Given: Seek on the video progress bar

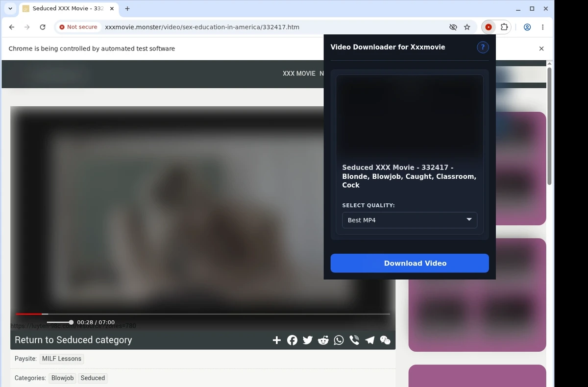Looking at the screenshot, I should pos(203,314).
